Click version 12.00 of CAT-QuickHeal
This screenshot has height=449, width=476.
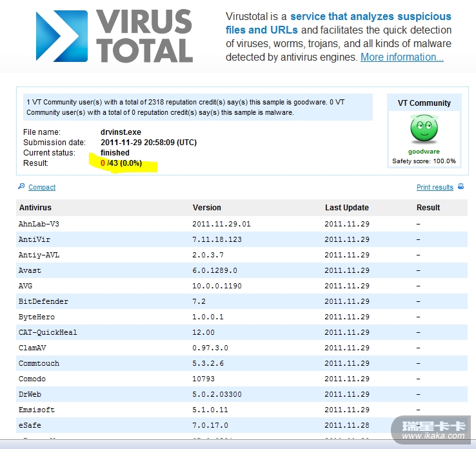coord(203,332)
